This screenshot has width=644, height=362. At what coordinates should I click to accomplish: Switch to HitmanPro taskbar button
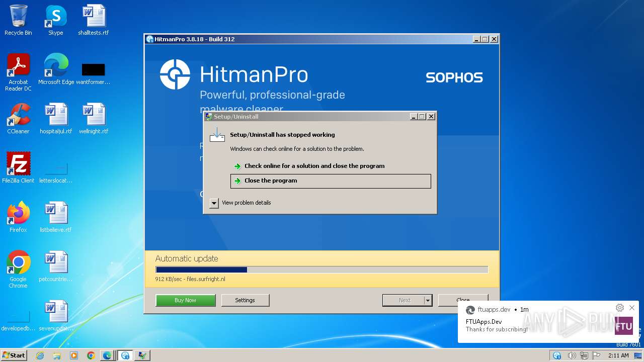pos(125,355)
